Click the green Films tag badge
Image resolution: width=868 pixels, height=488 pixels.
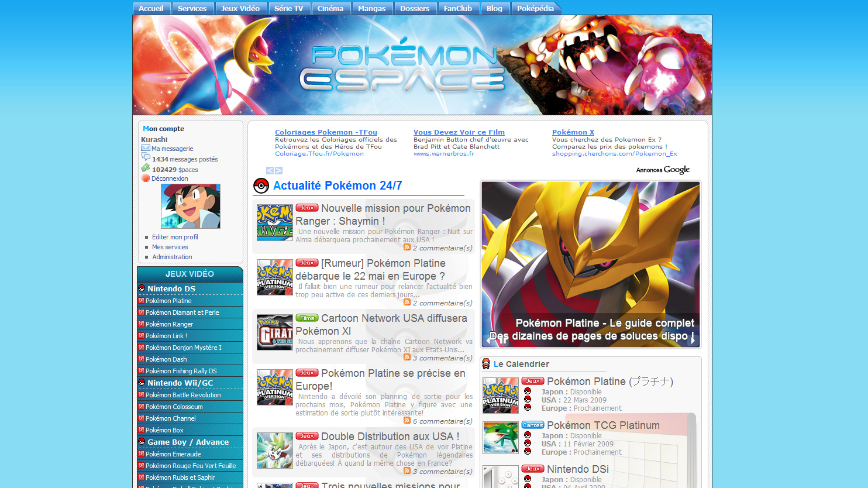(x=307, y=318)
